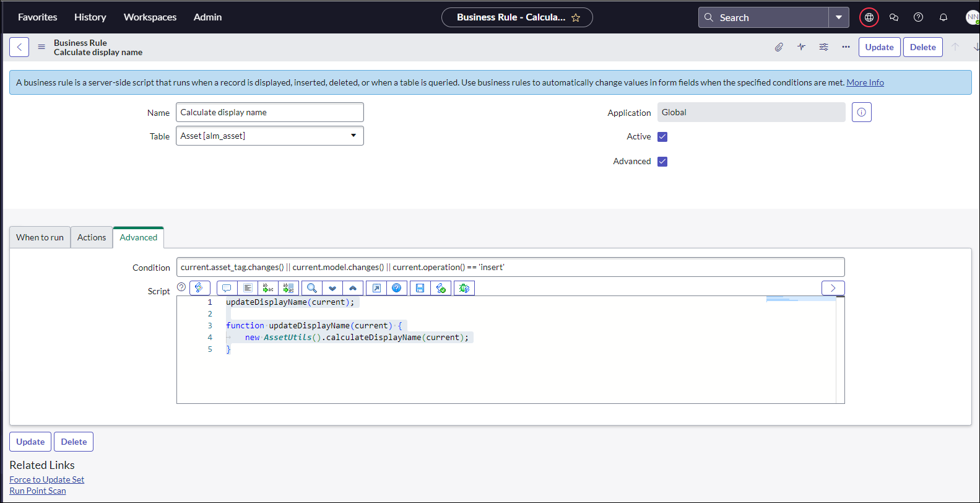Image resolution: width=980 pixels, height=503 pixels.
Task: Click the top Delete button
Action: pyautogui.click(x=923, y=47)
